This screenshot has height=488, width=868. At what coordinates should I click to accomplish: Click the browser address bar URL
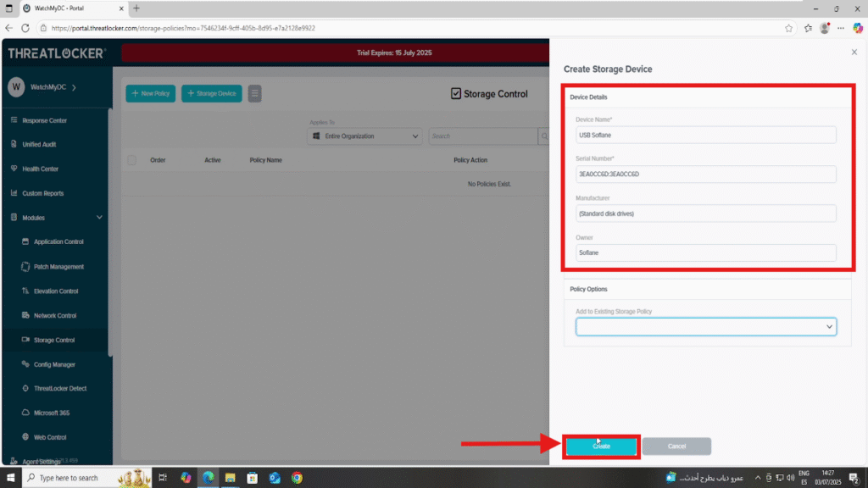click(183, 28)
